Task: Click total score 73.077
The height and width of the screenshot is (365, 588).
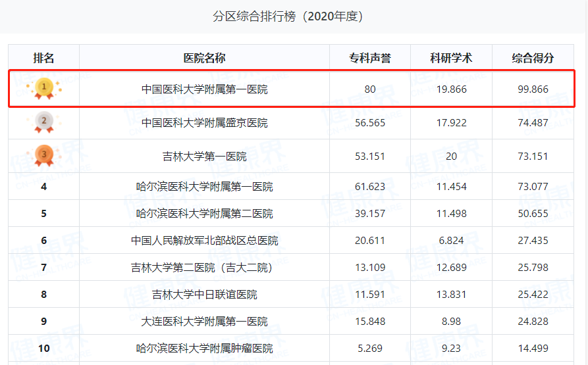Action: point(533,186)
